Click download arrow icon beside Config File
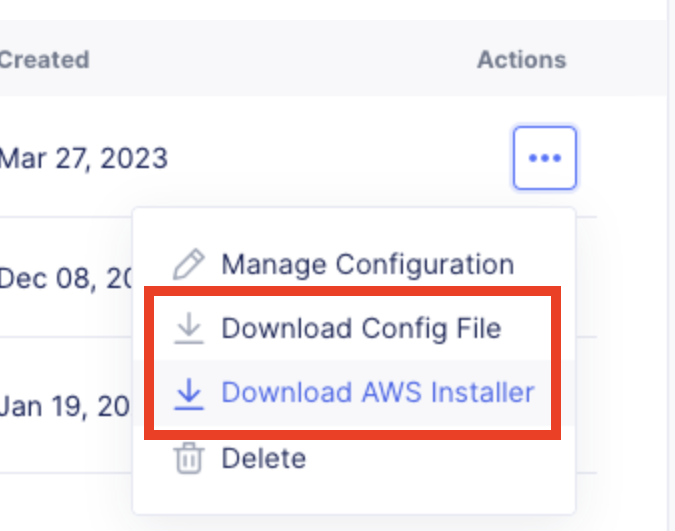This screenshot has height=531, width=675. [187, 329]
